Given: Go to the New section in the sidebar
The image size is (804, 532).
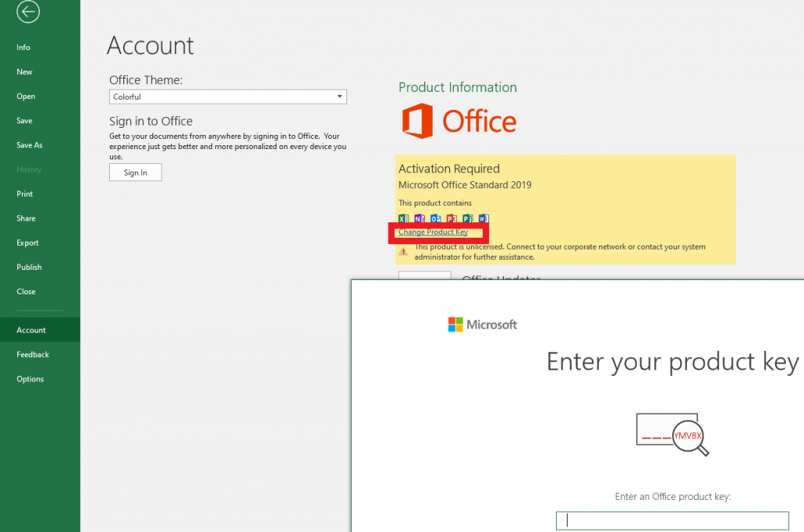Looking at the screenshot, I should 24,71.
